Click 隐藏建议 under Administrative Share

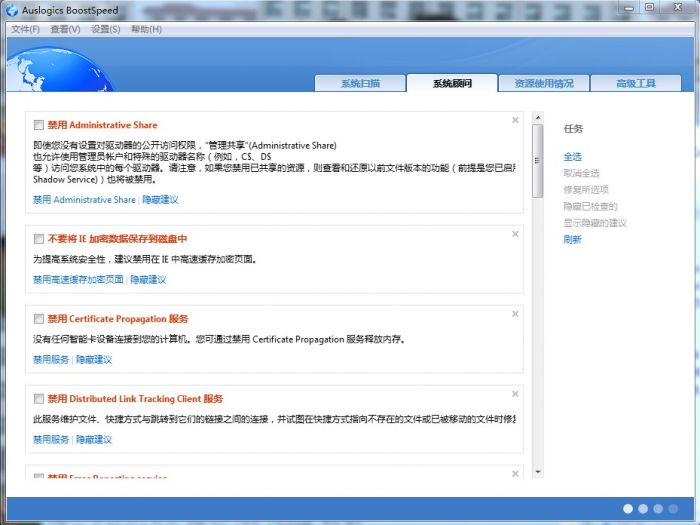pyautogui.click(x=160, y=200)
